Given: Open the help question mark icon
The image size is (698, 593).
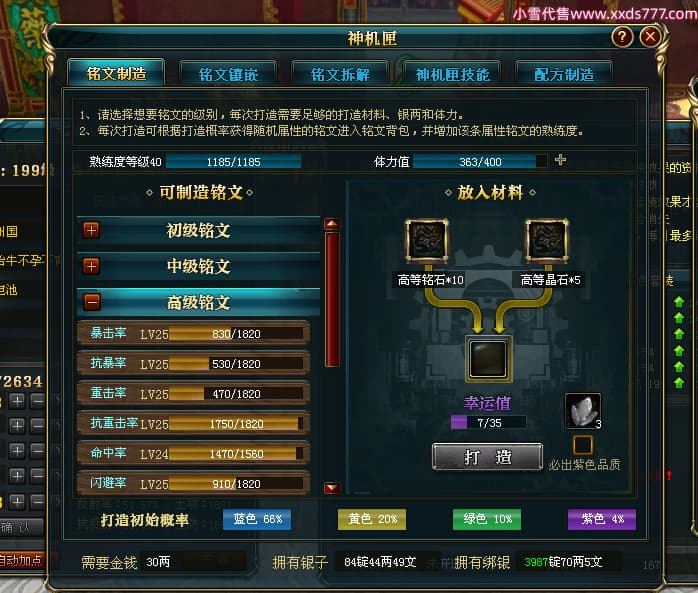Looking at the screenshot, I should point(622,37).
